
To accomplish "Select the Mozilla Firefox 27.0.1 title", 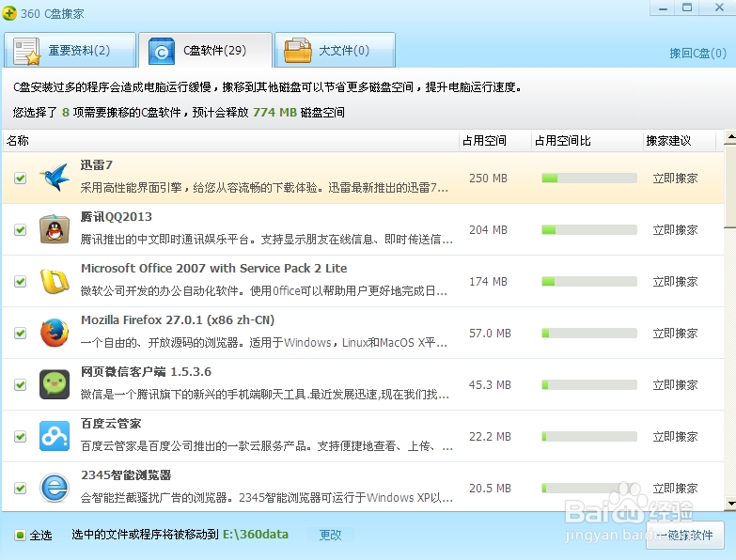I will click(178, 319).
